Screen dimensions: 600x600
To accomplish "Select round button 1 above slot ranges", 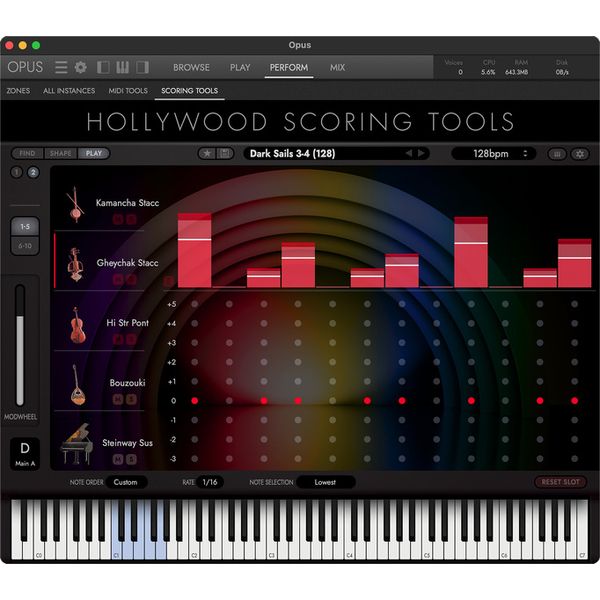I will click(x=16, y=172).
